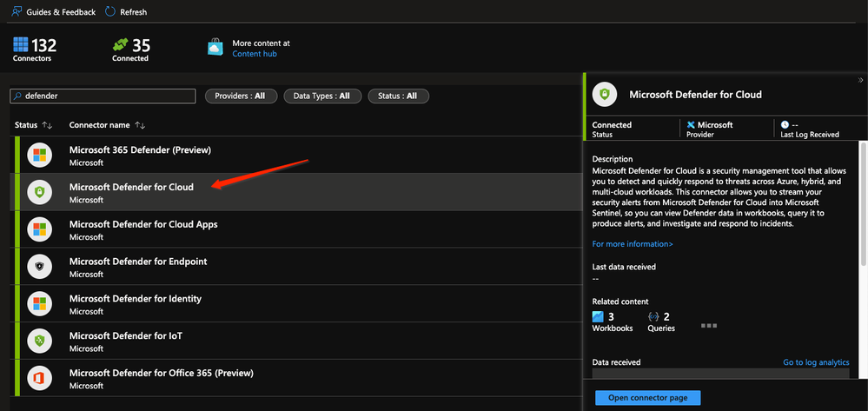Select Microsoft Defender for Cloud Apps row

(296, 229)
